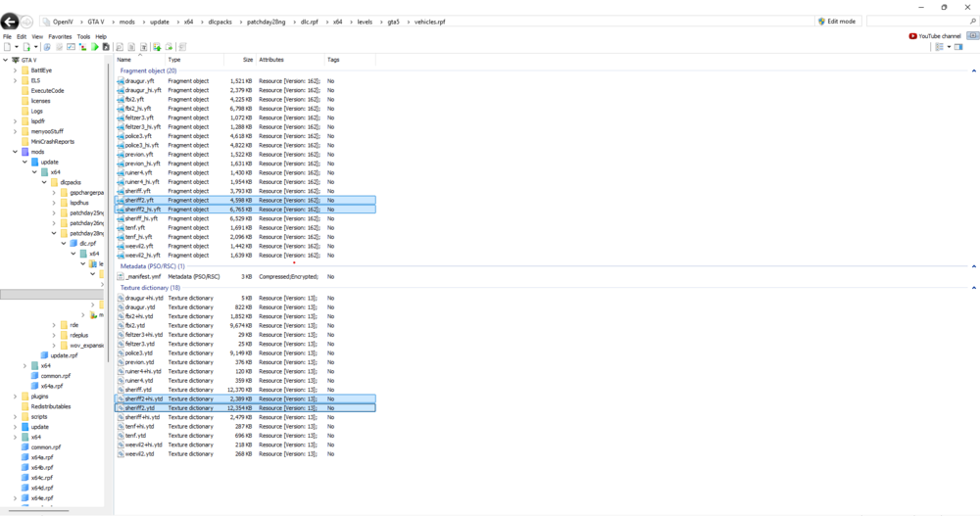Click the magnifier search toolbar icon
The image size is (980, 516).
[x=120, y=47]
